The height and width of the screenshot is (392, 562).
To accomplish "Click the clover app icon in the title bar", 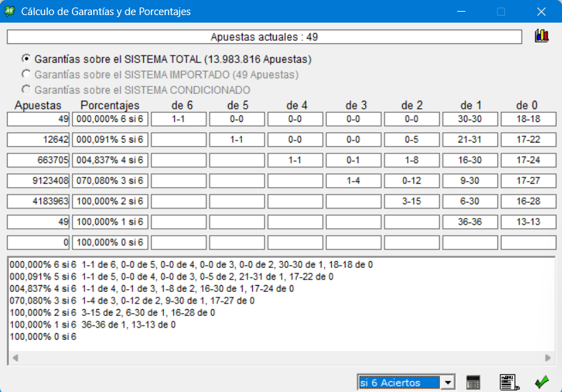I will click(x=10, y=11).
